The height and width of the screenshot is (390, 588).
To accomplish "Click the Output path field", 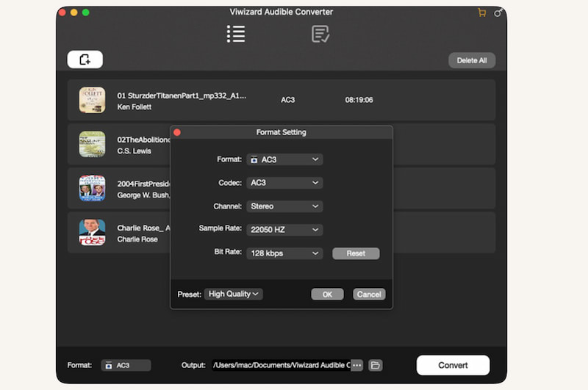I will (x=282, y=365).
